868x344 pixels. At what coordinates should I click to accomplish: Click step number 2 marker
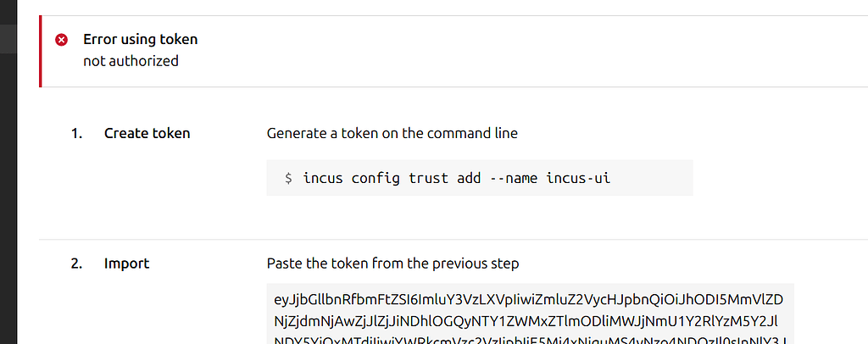pos(76,264)
